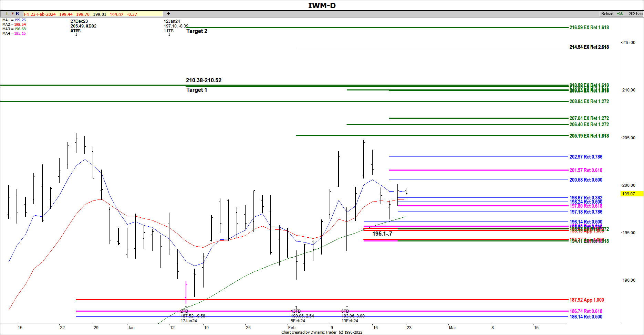Select the 208.84 EX Ret 1.272 level label
The width and height of the screenshot is (644, 335).
589,101
